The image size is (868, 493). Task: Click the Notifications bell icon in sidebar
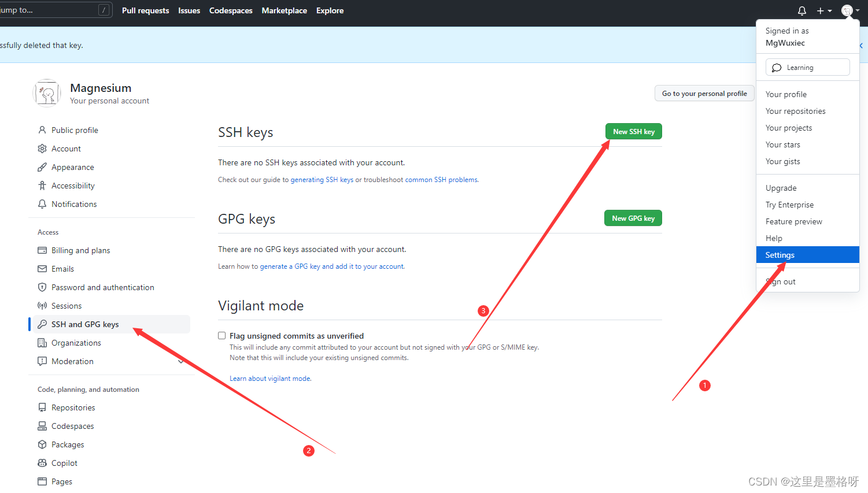click(x=42, y=204)
